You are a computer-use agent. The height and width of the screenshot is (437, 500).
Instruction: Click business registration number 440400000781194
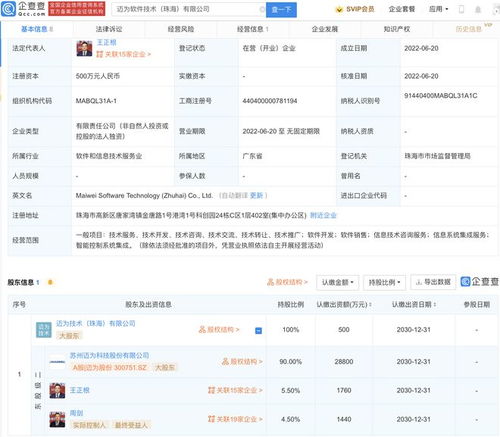pos(270,101)
